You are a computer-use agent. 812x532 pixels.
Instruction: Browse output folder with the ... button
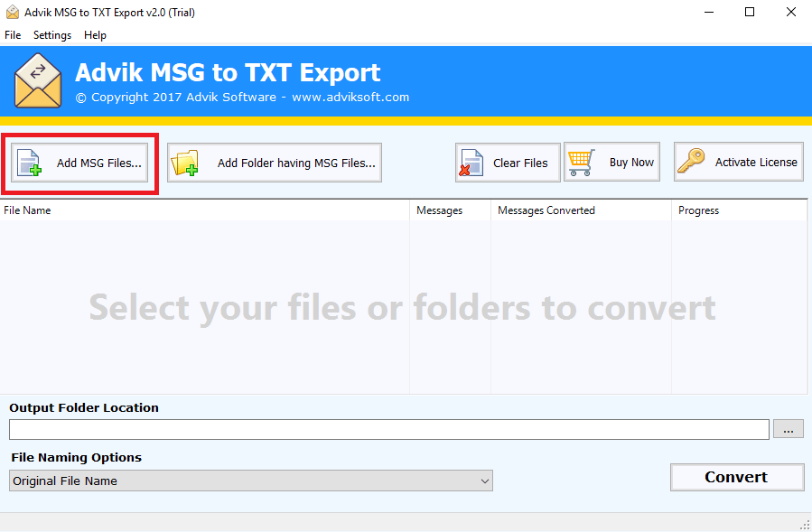tap(789, 429)
